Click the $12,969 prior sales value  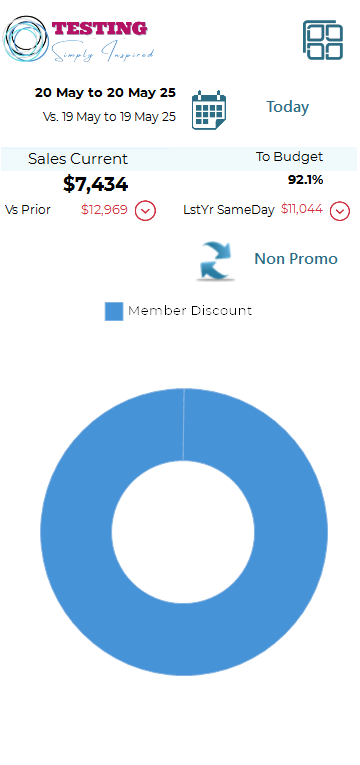pyautogui.click(x=104, y=210)
